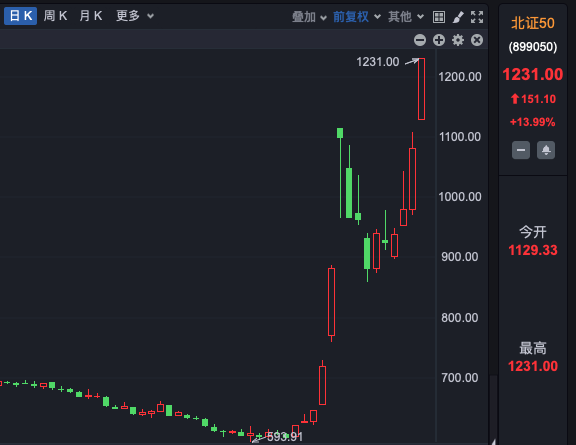Click the 593.91 low price label
This screenshot has height=445, width=576.
(x=285, y=437)
